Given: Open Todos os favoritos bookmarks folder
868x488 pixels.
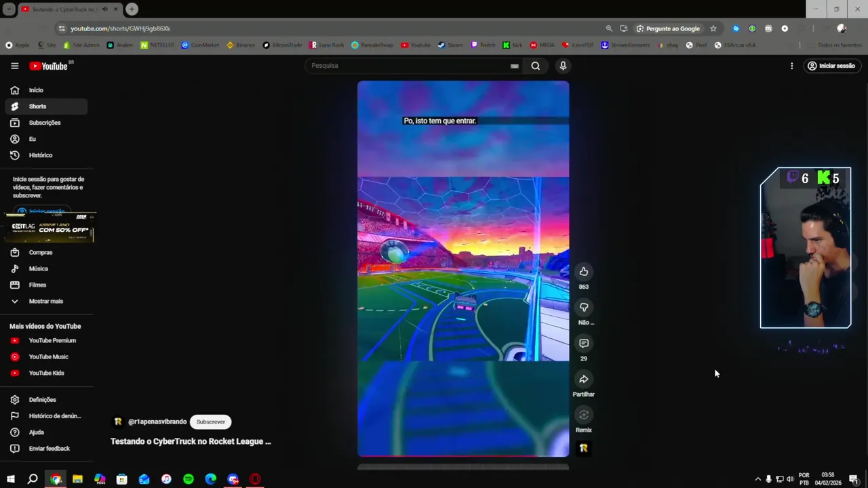Looking at the screenshot, I should tap(833, 45).
